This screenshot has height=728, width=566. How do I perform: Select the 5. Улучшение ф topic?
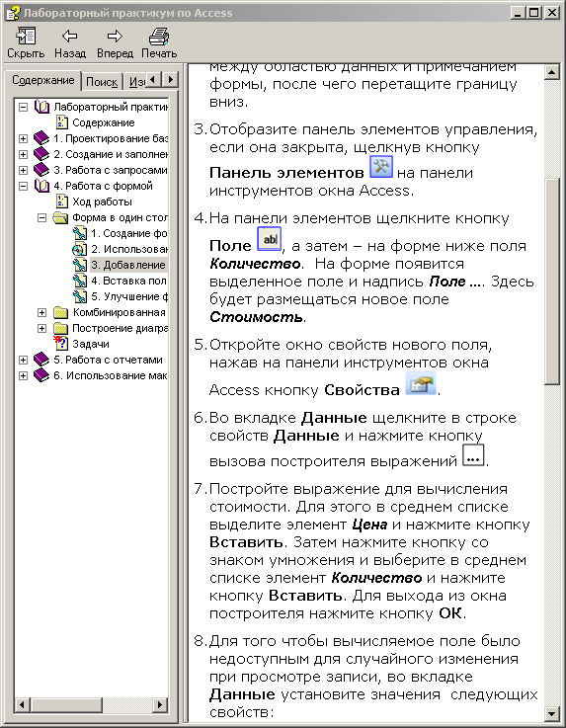(128, 296)
